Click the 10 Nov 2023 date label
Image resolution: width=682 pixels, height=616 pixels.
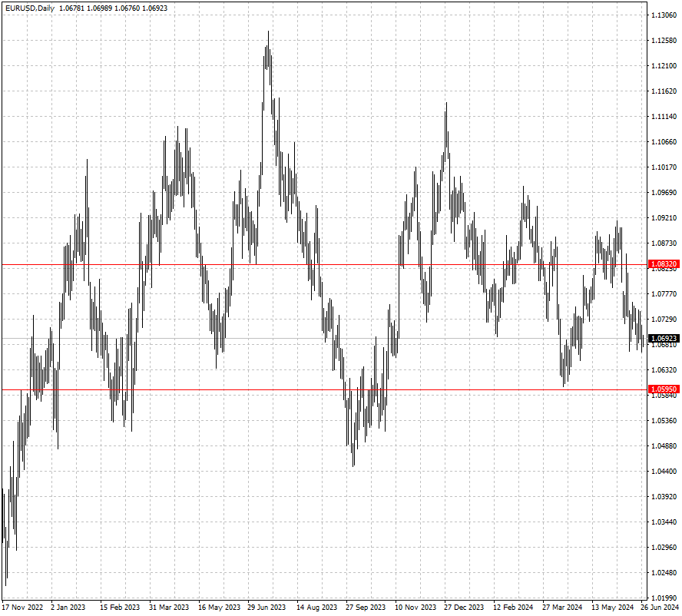(x=415, y=607)
